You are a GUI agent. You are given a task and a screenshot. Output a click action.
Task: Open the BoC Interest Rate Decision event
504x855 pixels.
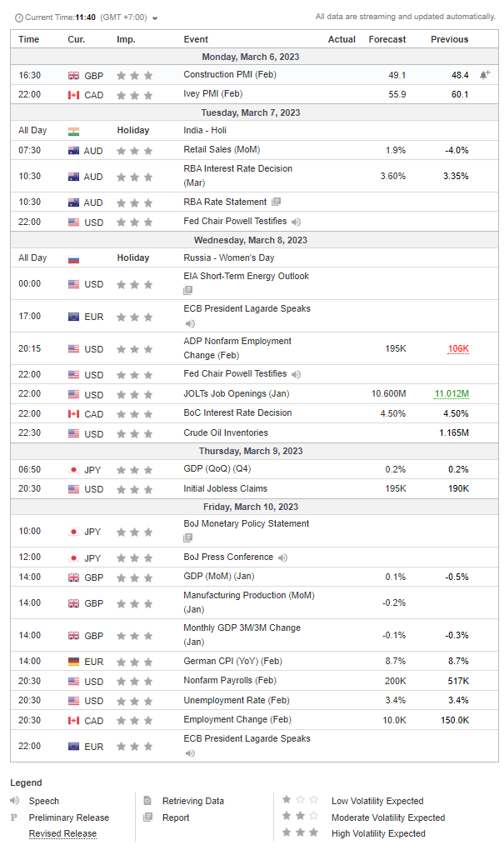(237, 412)
